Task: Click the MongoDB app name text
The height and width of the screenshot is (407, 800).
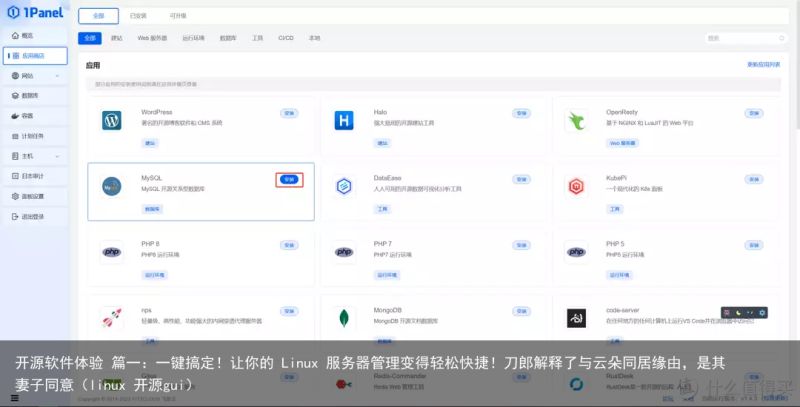Action: [388, 310]
